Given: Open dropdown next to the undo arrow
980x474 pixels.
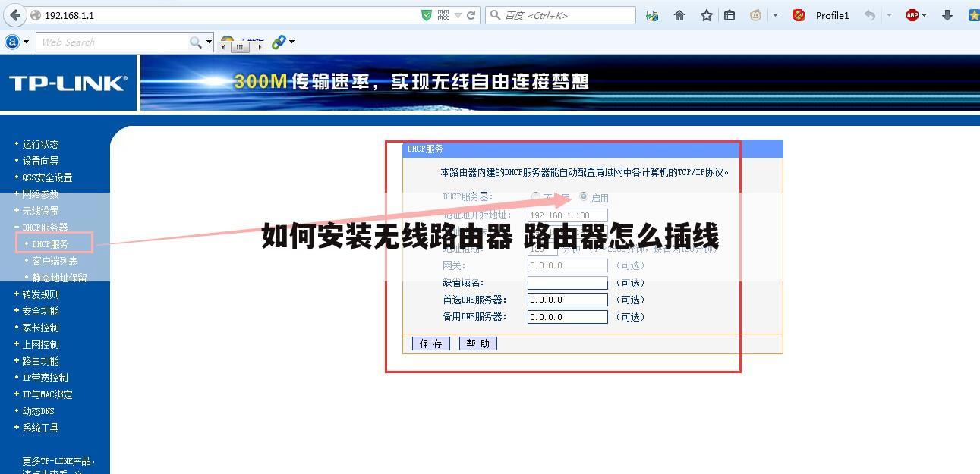Looking at the screenshot, I should tap(889, 15).
